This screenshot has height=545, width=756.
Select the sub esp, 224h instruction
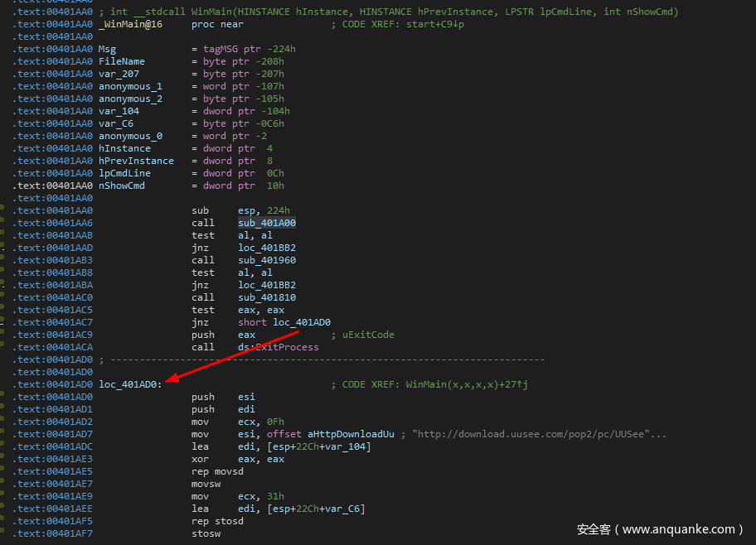[240, 210]
